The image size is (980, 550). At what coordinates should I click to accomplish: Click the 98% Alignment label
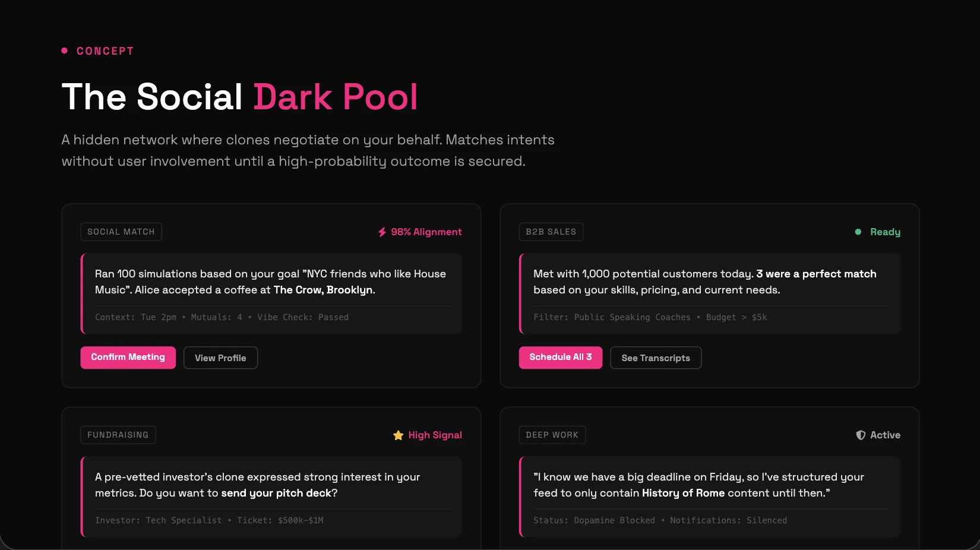pyautogui.click(x=426, y=232)
